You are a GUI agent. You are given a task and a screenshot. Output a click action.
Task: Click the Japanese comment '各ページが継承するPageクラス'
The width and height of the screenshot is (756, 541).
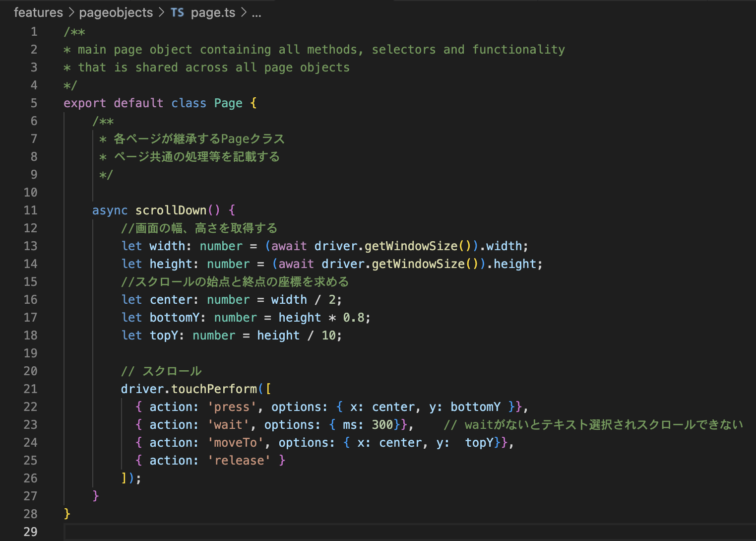199,139
